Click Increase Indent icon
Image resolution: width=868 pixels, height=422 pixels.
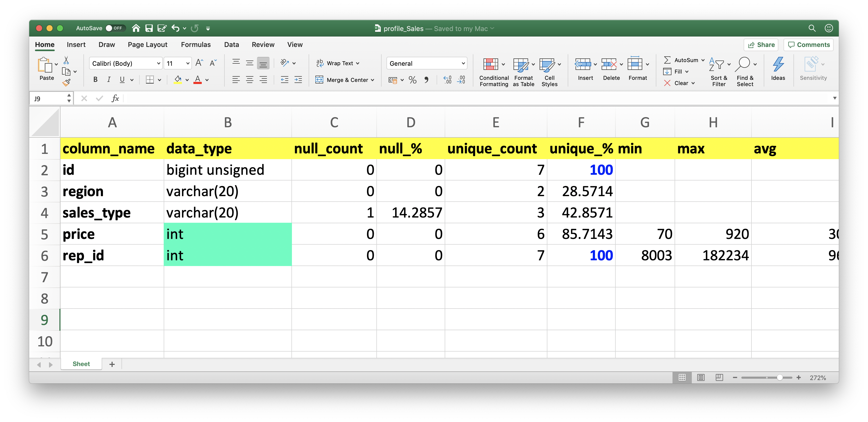(x=298, y=80)
